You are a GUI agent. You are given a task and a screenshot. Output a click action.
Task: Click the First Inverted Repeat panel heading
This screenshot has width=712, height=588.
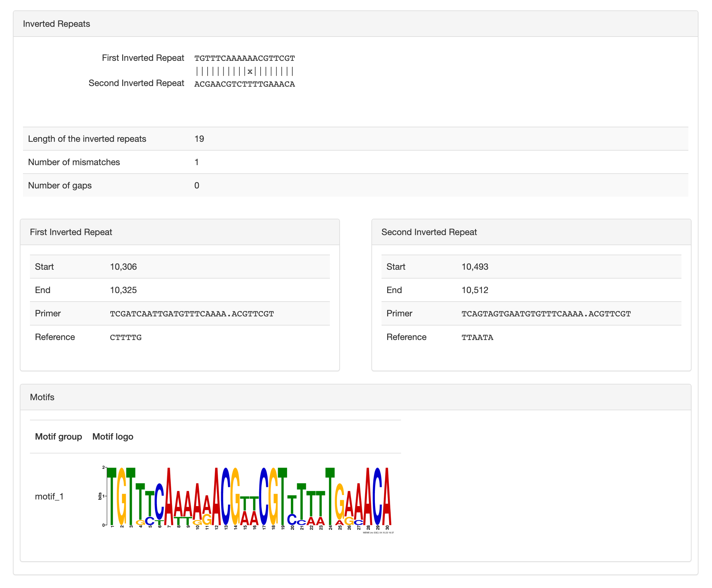click(x=71, y=232)
